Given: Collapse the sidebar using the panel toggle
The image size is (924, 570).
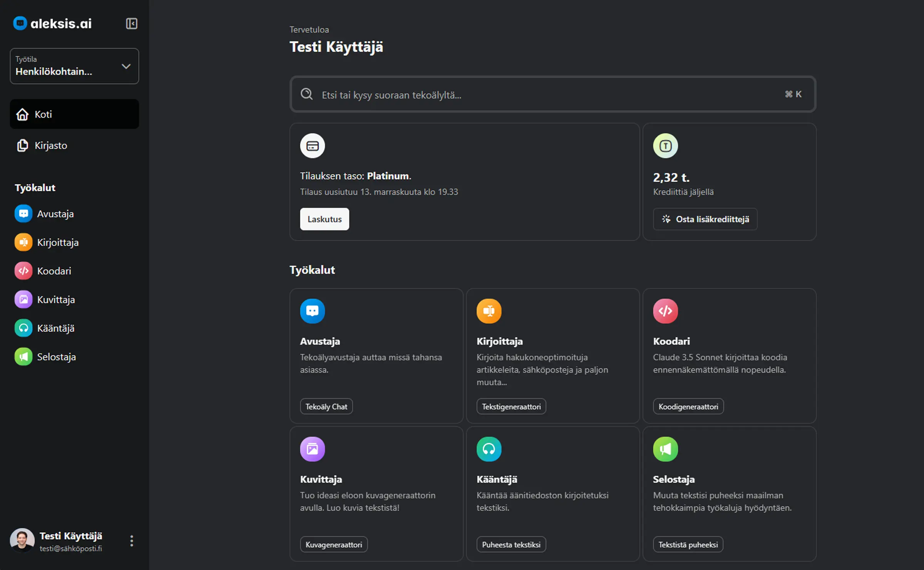Looking at the screenshot, I should coord(131,23).
